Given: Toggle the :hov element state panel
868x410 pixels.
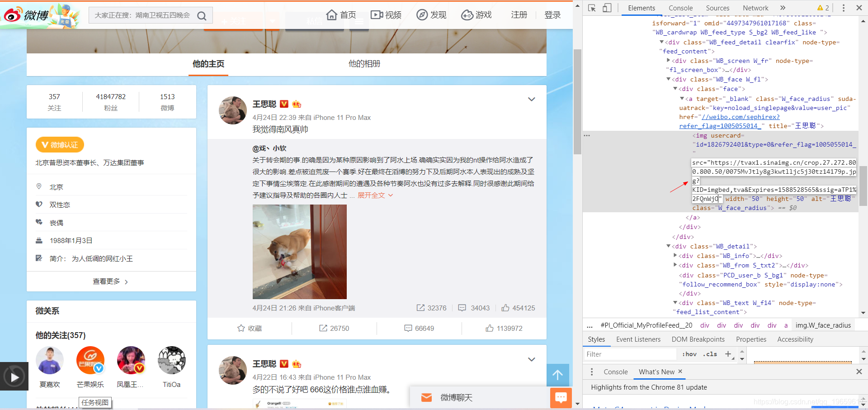Looking at the screenshot, I should pos(689,354).
